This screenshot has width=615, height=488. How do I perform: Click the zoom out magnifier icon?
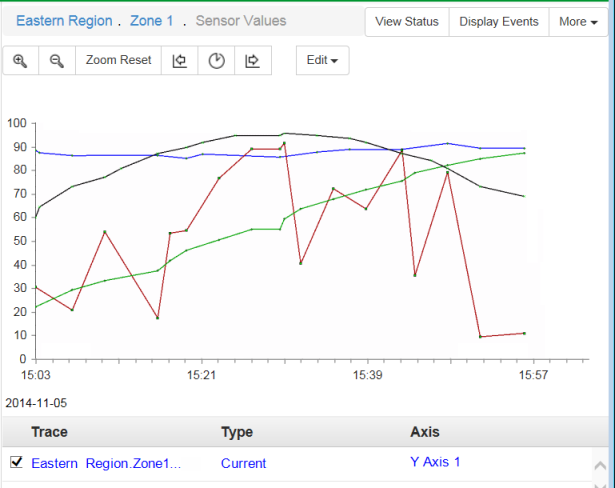tap(57, 61)
